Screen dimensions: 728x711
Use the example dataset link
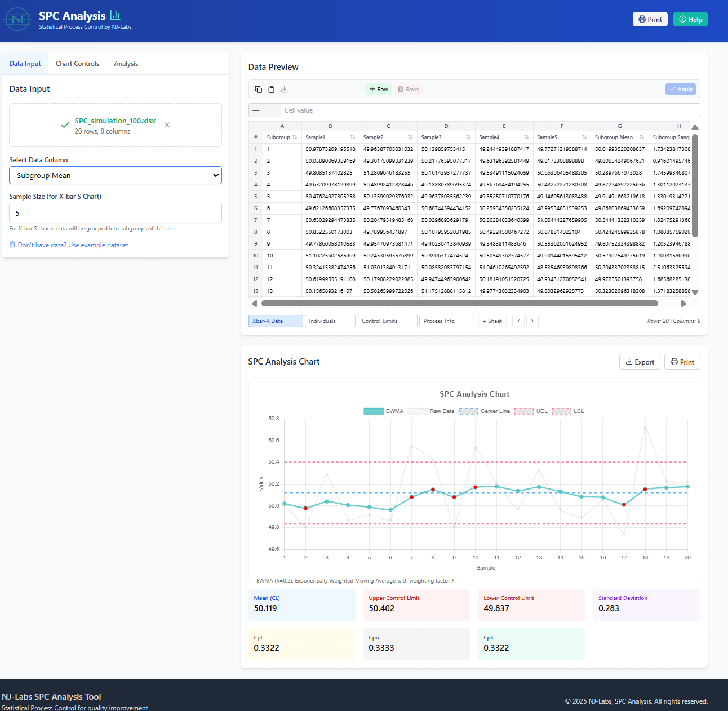pos(73,245)
